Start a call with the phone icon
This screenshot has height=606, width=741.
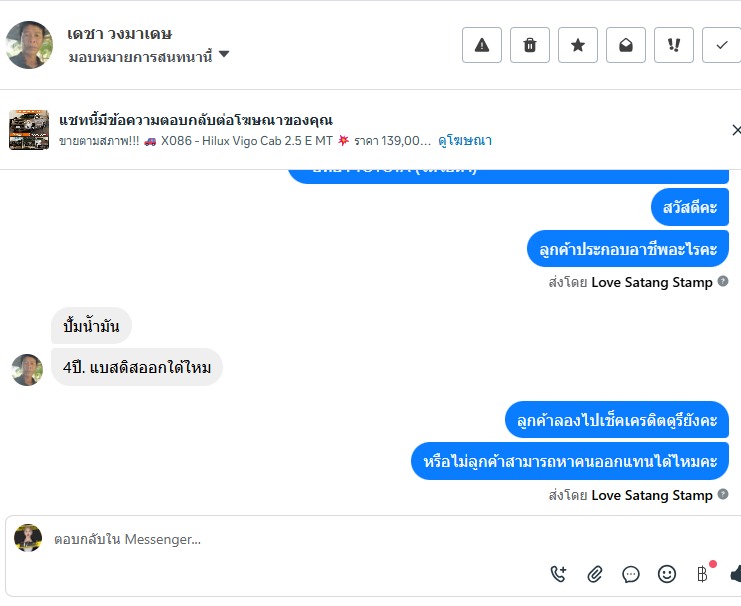coord(559,574)
